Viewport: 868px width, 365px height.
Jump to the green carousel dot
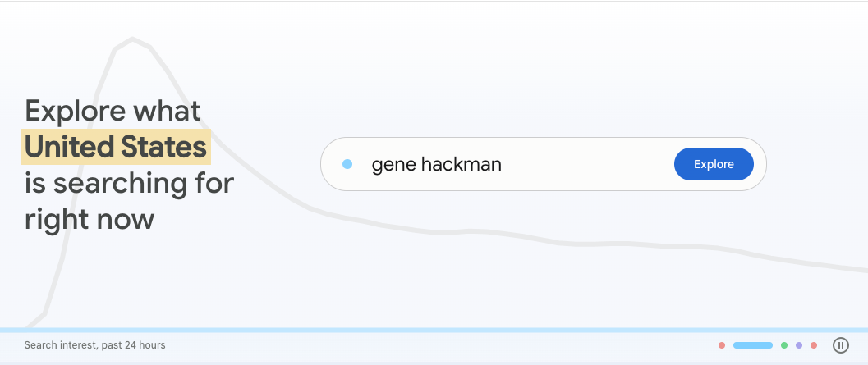coord(784,345)
